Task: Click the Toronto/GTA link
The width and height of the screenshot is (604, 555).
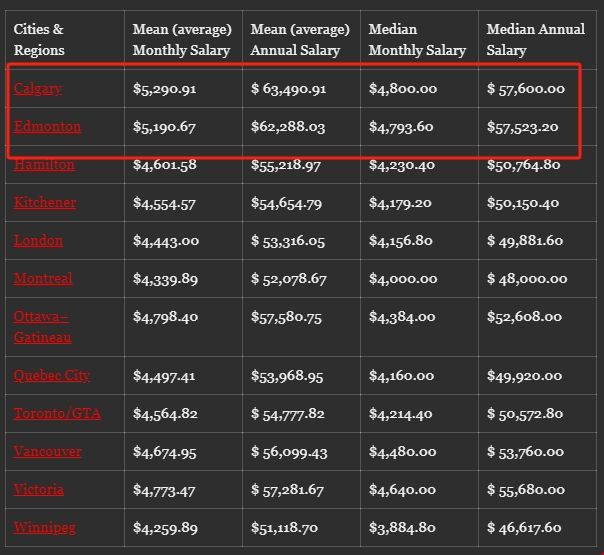Action: 58,414
